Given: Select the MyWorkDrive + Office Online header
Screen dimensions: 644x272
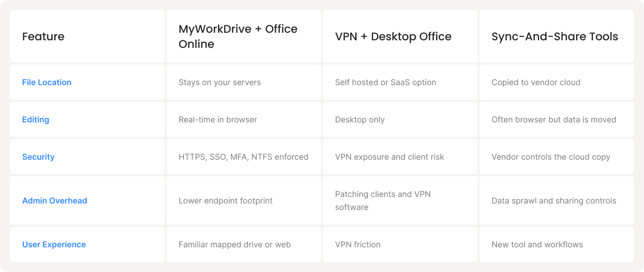Looking at the screenshot, I should coord(238,36).
